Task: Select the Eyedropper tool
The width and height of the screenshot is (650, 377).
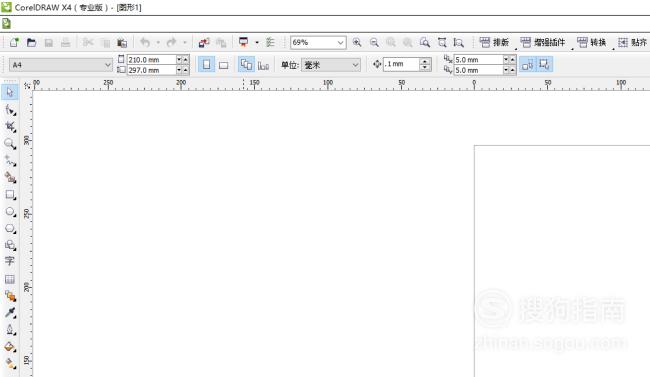Action: (10, 313)
